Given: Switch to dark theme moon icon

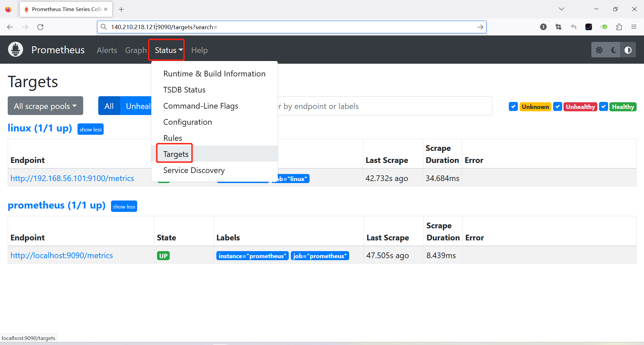Looking at the screenshot, I should pos(614,50).
